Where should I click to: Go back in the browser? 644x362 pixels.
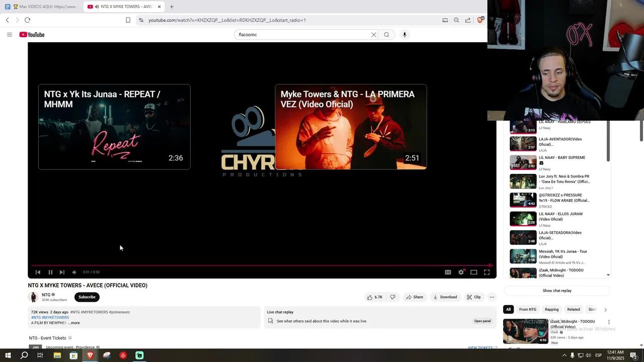[7, 20]
